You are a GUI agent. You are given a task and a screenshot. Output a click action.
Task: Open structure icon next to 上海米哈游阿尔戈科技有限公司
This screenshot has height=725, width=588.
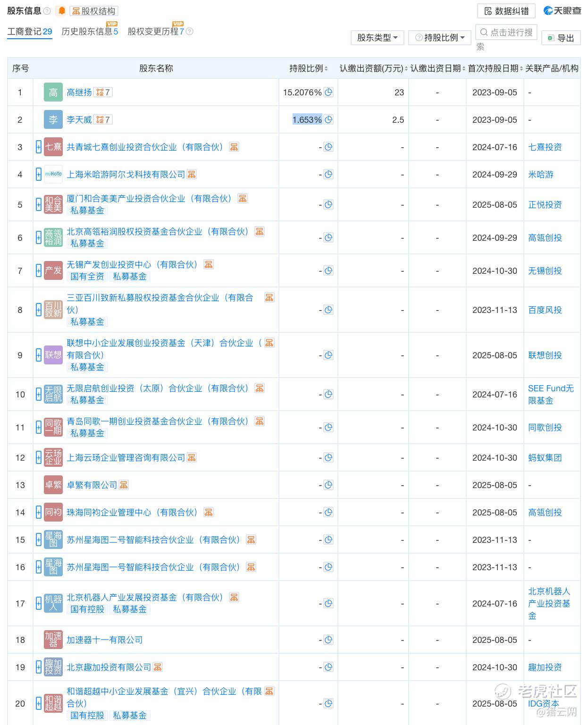click(x=192, y=175)
